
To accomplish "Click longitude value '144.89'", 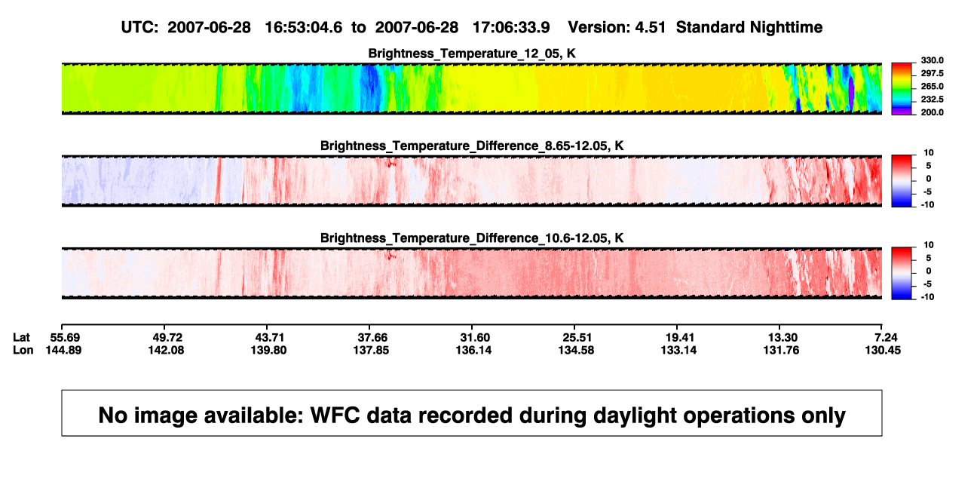I will (63, 350).
